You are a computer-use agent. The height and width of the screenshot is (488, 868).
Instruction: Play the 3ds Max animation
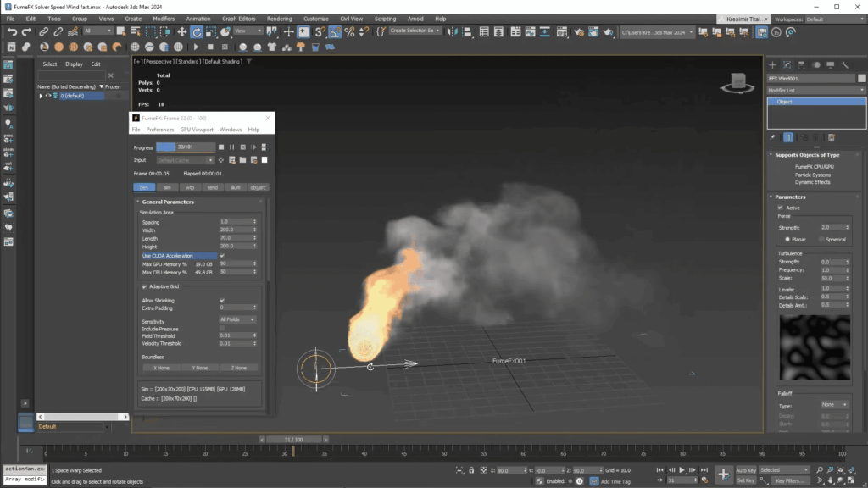click(x=682, y=469)
